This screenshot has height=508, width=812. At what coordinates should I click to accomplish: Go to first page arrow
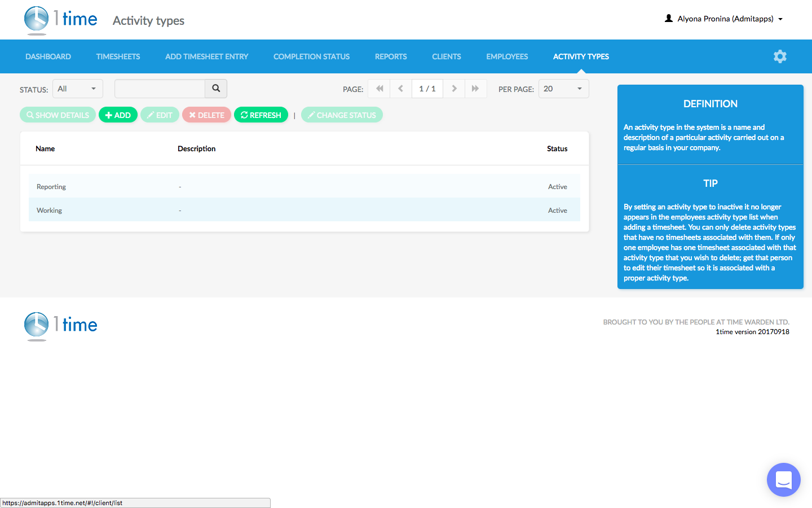(x=379, y=89)
